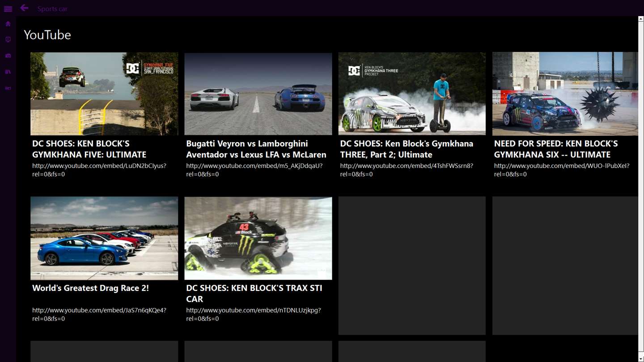
Task: Click the vertical scrollbar track
Action: (x=641, y=189)
